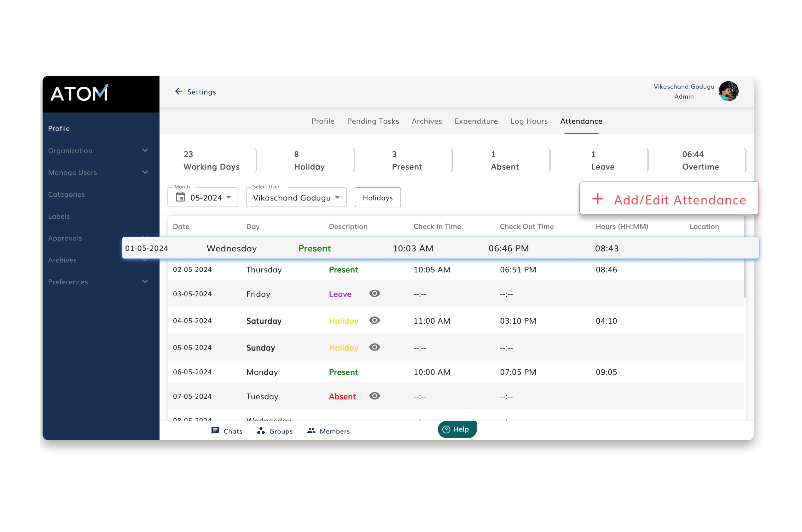The height and width of the screenshot is (532, 802).
Task: Open the Groups icon in bottom bar
Action: 261,431
